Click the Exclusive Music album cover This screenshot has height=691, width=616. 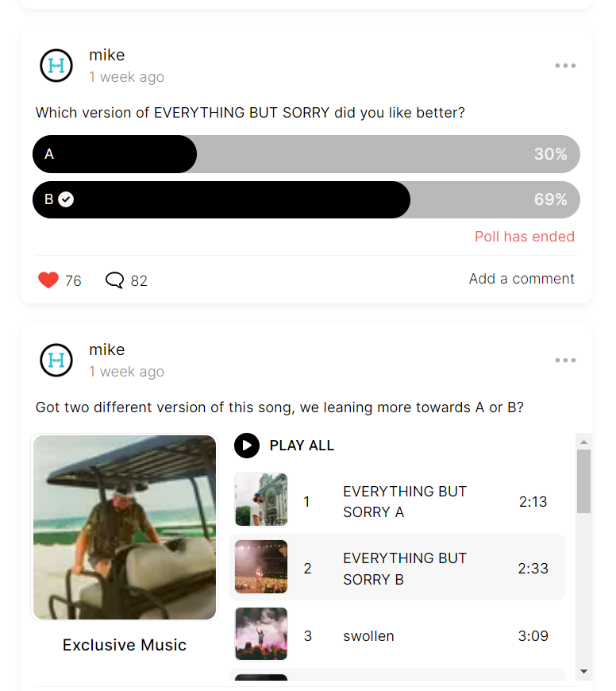(x=125, y=527)
